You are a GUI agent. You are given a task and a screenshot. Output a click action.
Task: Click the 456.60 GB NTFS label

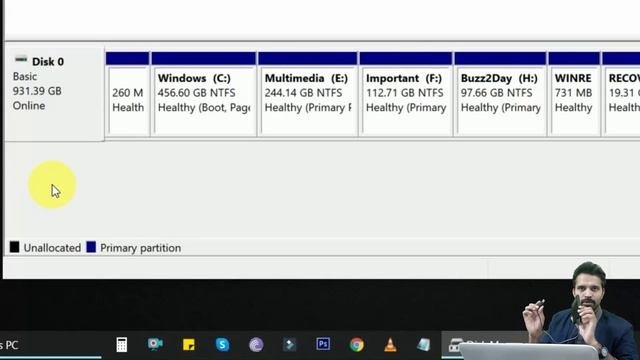pyautogui.click(x=196, y=93)
